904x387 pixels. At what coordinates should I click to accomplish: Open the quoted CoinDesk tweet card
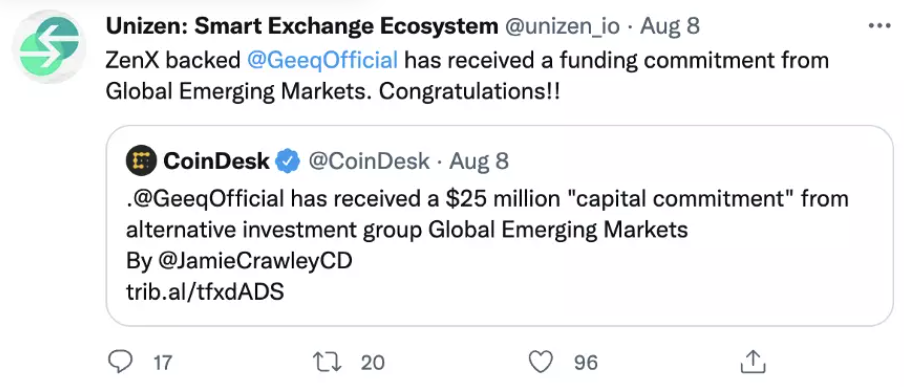coord(499,226)
